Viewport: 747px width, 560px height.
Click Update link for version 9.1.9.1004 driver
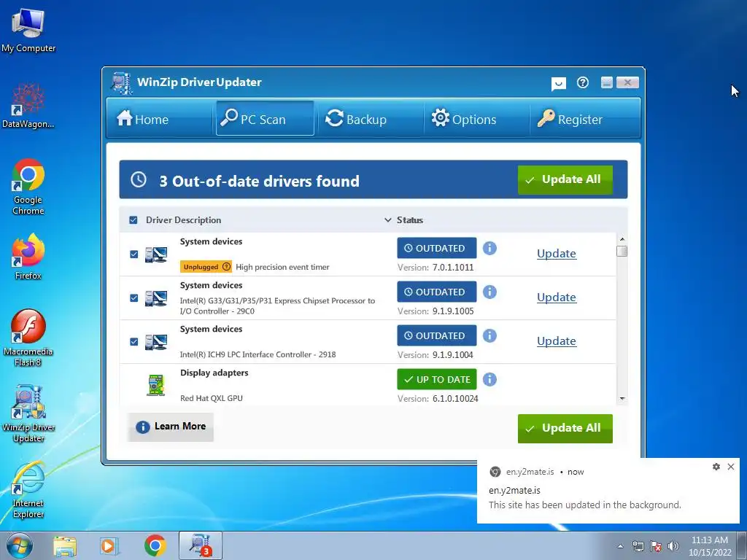coord(557,341)
